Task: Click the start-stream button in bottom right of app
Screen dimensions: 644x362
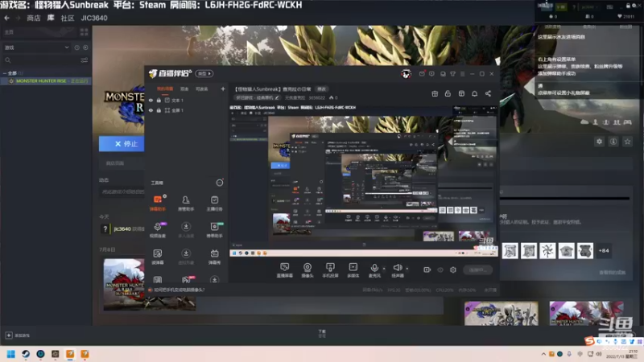Action: [477, 269]
